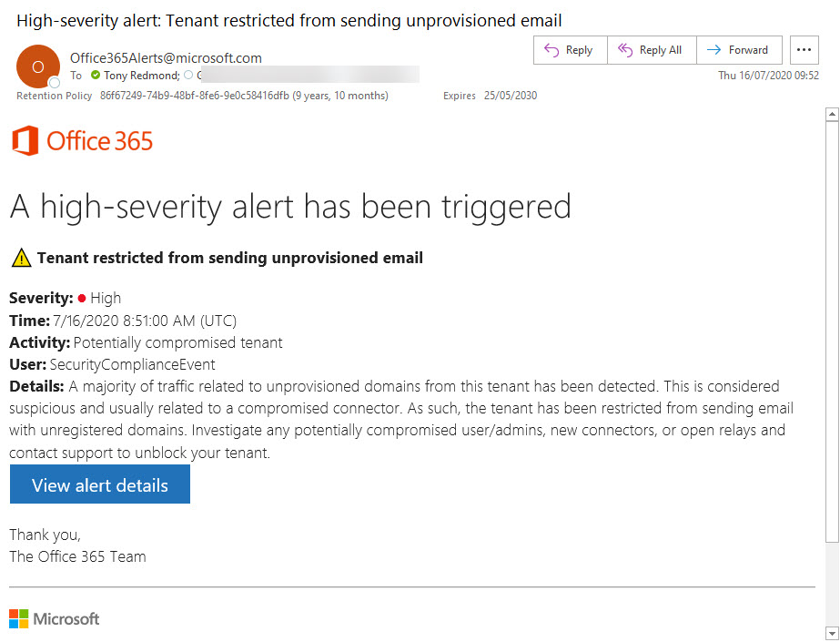This screenshot has width=840, height=642.
Task: Click Tony Redmond's green presence icon
Action: [95, 76]
